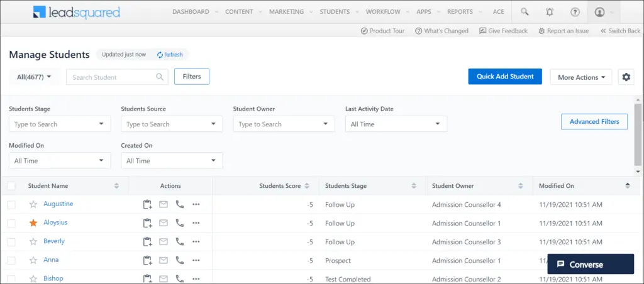Viewport: 644px width, 284px height.
Task: Star Anna as favorite
Action: pyautogui.click(x=33, y=260)
